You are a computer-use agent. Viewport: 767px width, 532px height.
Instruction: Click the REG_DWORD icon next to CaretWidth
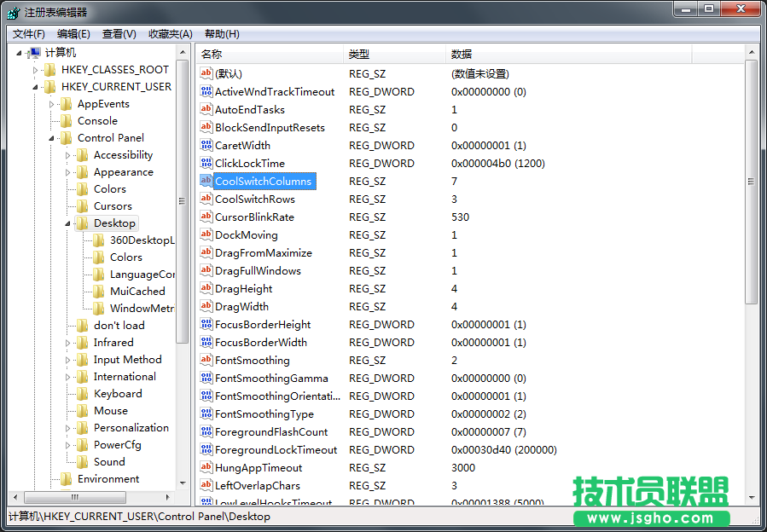click(205, 145)
